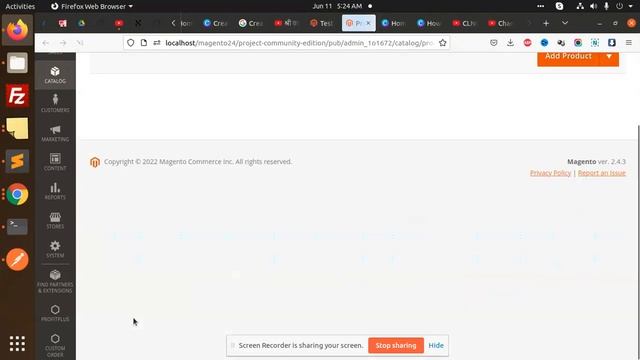Viewport: 640px width, 360px height.
Task: Open system volume indicator
Action: click(593, 6)
